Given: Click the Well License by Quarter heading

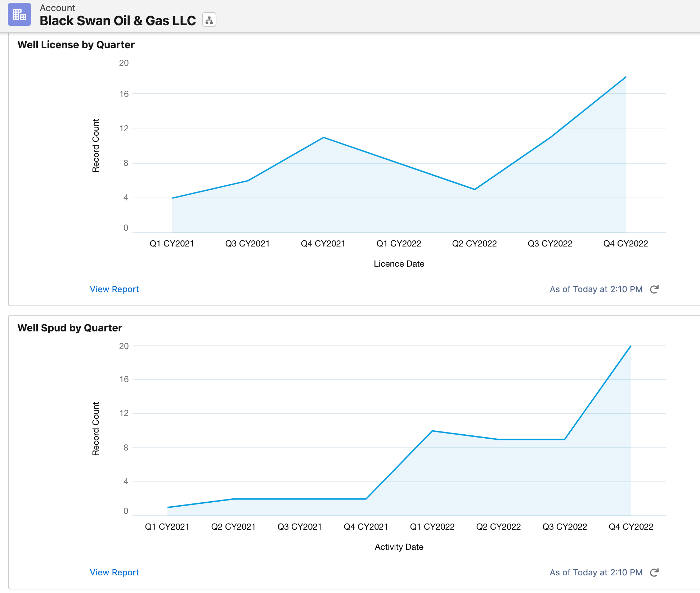Looking at the screenshot, I should click(76, 45).
